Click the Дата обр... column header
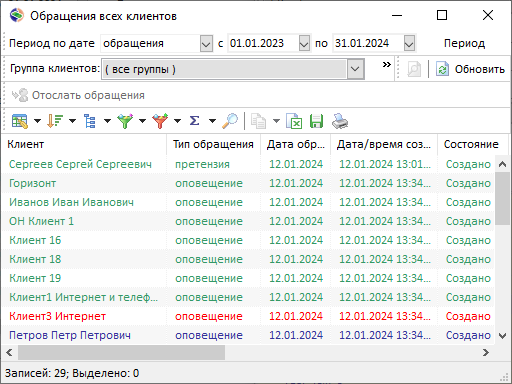The width and height of the screenshot is (512, 384). tap(295, 144)
